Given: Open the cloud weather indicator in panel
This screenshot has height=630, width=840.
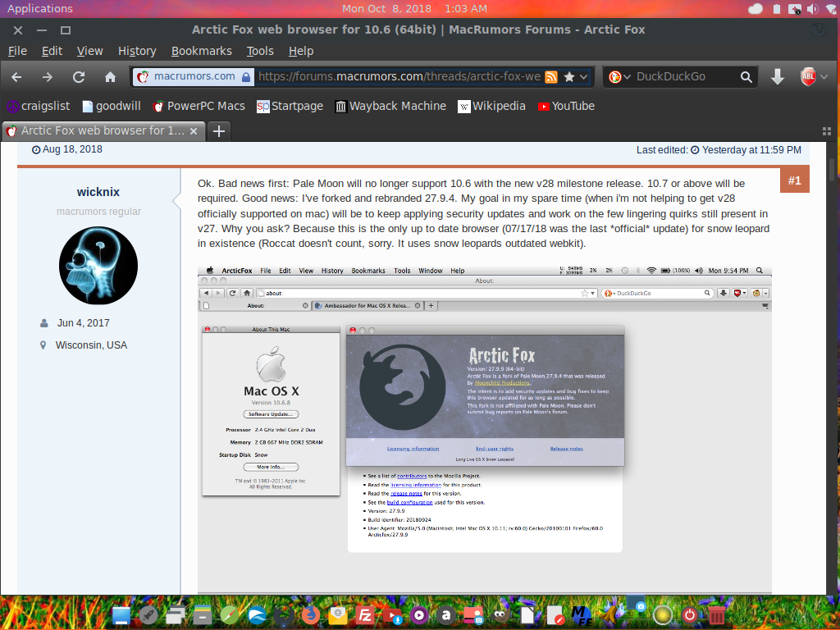Looking at the screenshot, I should pos(755,8).
